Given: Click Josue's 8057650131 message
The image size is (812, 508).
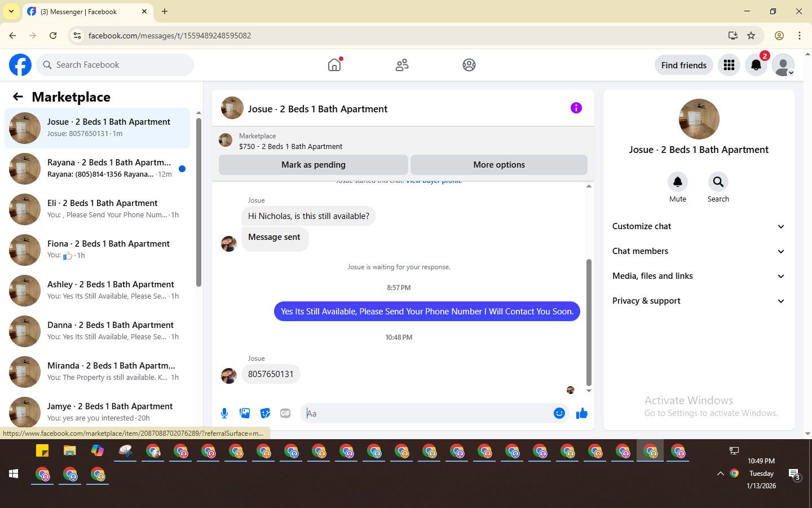Looking at the screenshot, I should click(271, 374).
